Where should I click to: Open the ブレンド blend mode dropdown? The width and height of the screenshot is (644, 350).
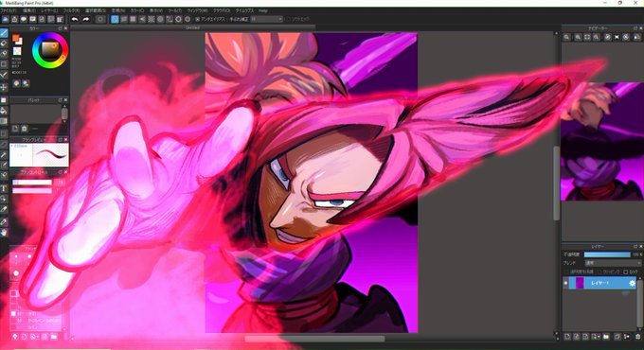click(x=613, y=263)
